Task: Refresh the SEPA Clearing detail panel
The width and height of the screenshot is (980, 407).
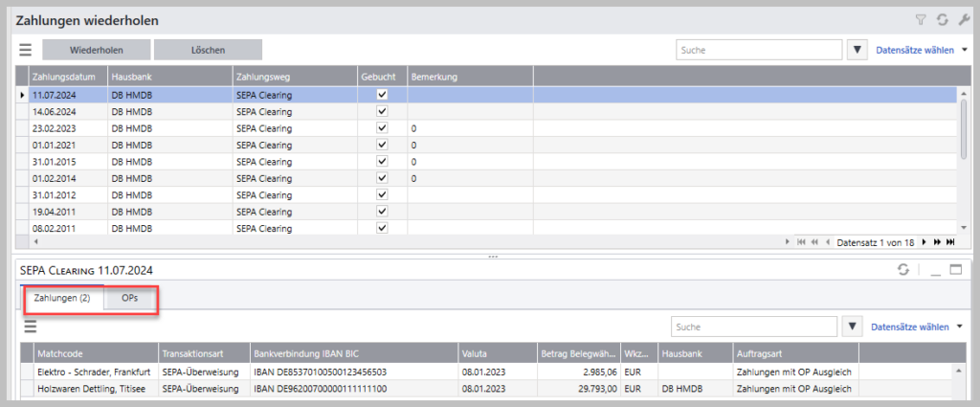Action: click(902, 271)
